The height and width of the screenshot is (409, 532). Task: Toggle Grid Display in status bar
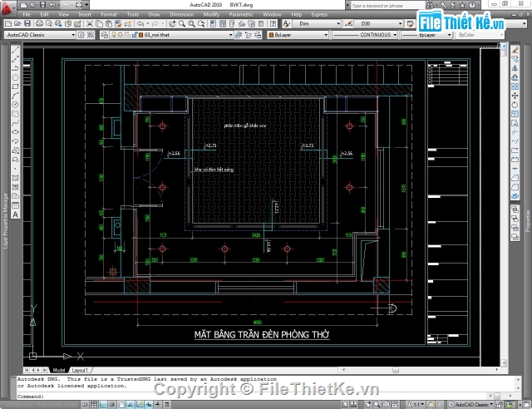94,405
